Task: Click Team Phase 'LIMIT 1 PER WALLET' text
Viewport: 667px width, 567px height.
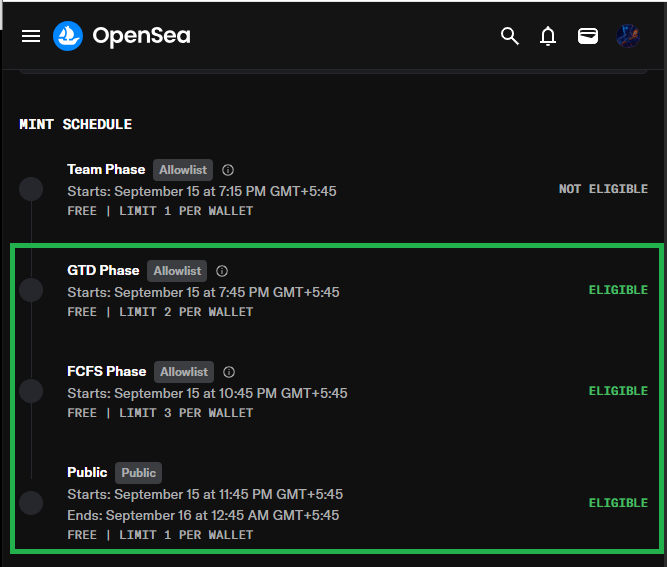Action: coord(186,211)
